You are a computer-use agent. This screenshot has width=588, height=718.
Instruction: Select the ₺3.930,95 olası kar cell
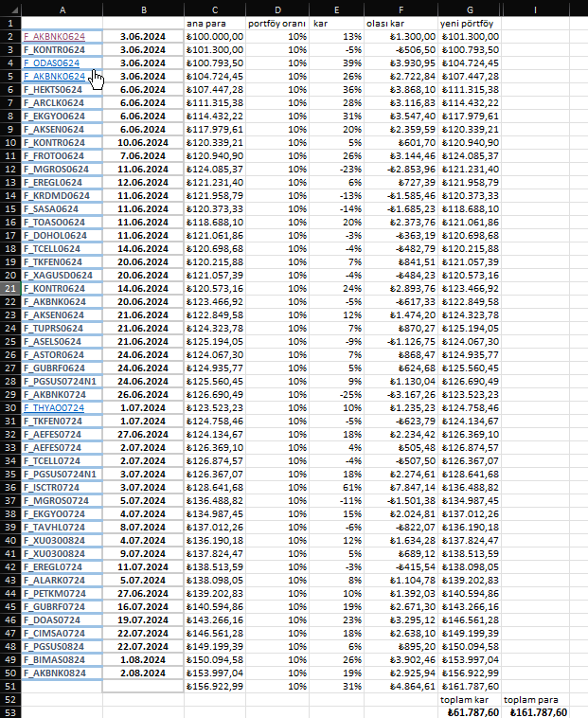(x=401, y=63)
